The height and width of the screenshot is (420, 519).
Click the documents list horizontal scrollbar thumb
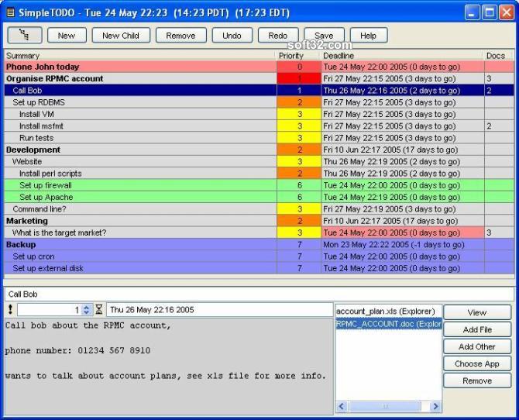click(x=385, y=406)
